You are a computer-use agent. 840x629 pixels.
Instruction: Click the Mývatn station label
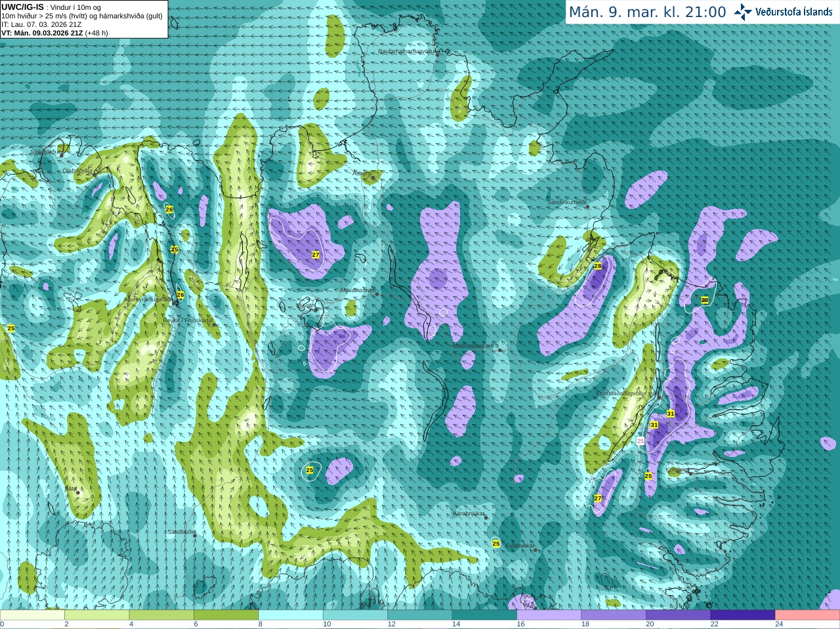(x=306, y=305)
